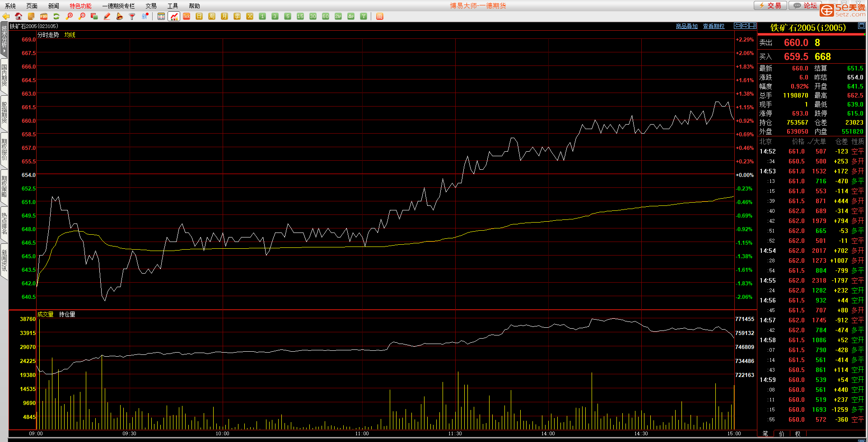
Task: Go to next contract arrow button
Action: tap(745, 26)
